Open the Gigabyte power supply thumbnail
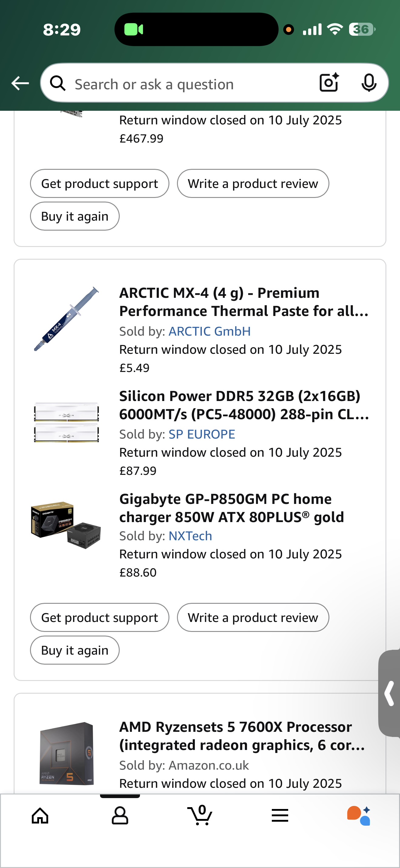Screen dimensions: 400x868 [x=67, y=524]
